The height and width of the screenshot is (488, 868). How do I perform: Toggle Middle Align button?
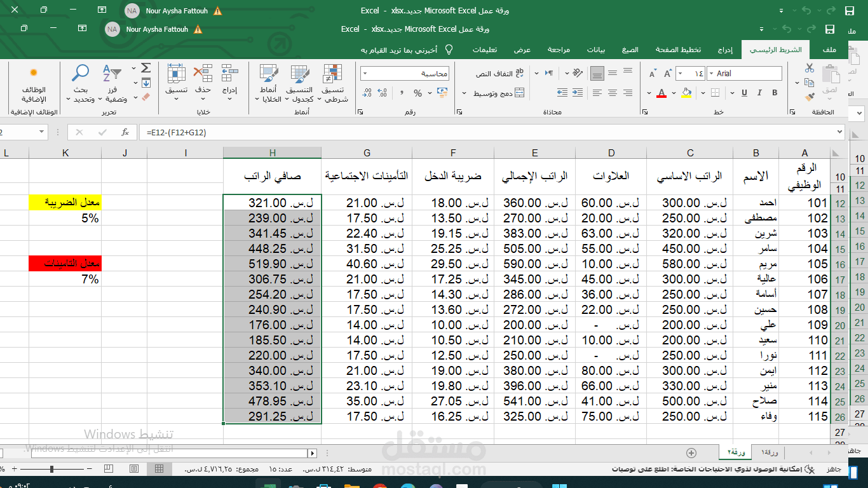tap(613, 74)
